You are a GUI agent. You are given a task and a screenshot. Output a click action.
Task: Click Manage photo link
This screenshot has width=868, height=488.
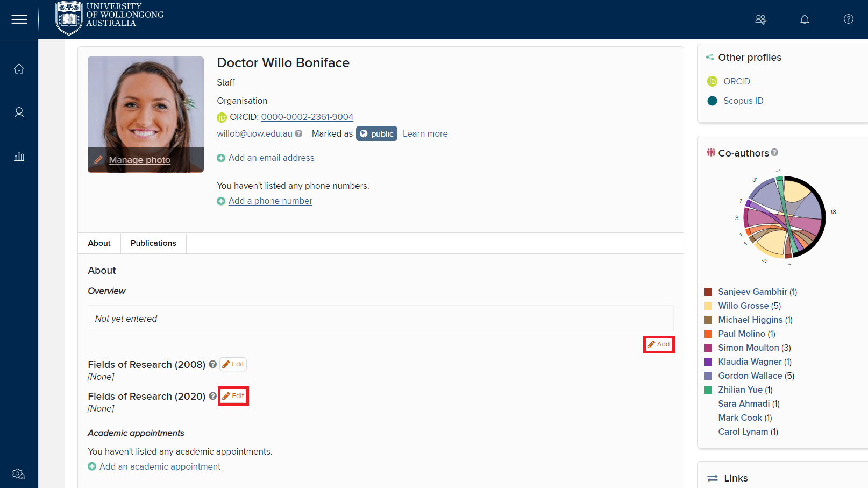(140, 160)
